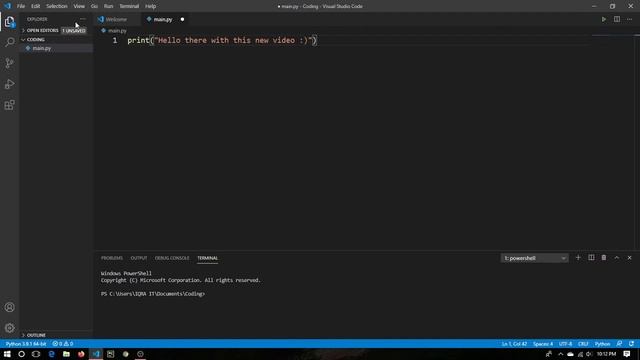Split the editor right
Screen dimensions: 640x360
(617, 19)
